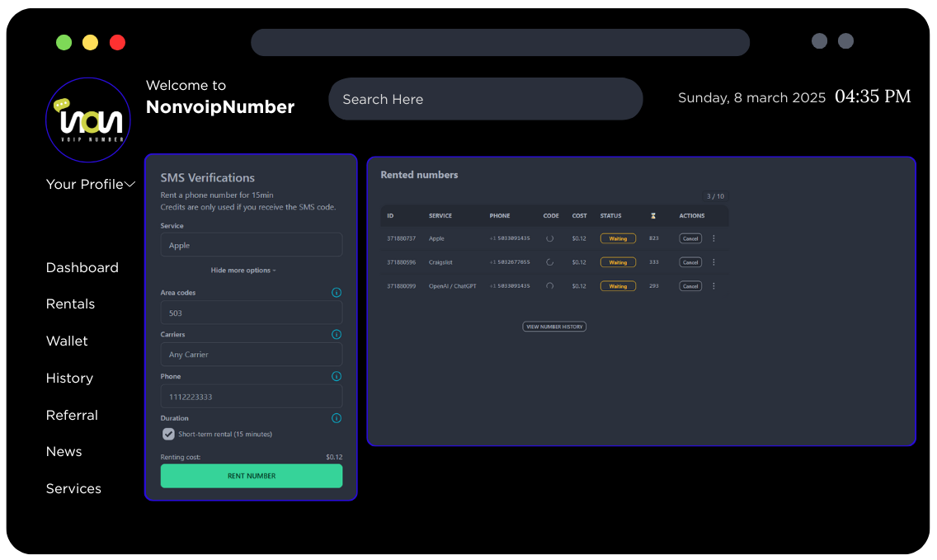Toggle the Short-term rental checkbox

[168, 434]
